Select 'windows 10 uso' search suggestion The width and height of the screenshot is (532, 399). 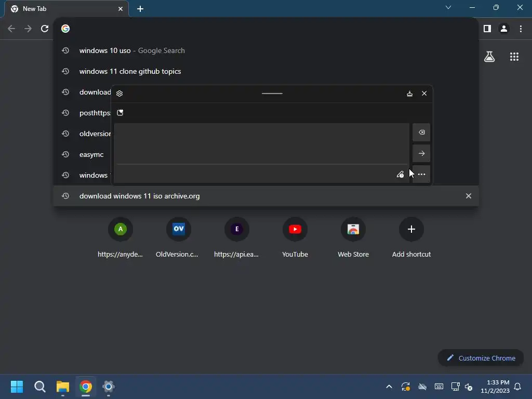click(266, 50)
